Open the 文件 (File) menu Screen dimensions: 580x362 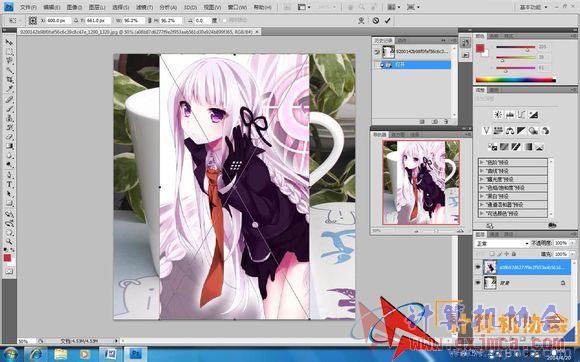click(x=28, y=7)
